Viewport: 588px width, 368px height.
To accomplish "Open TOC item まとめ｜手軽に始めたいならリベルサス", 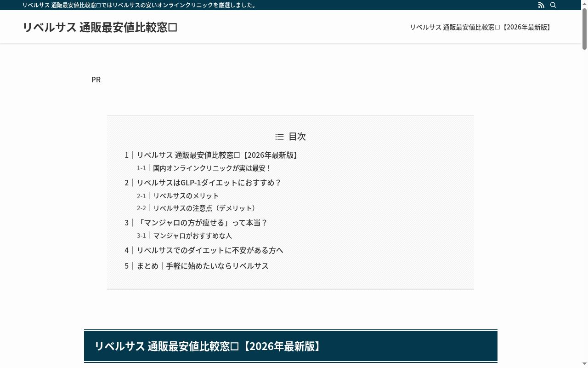I will [203, 266].
